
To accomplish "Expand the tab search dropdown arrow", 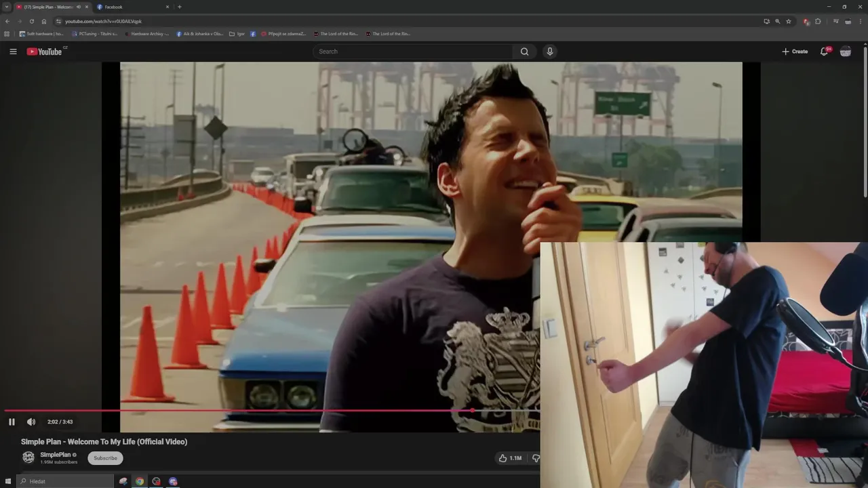I will tap(6, 7).
